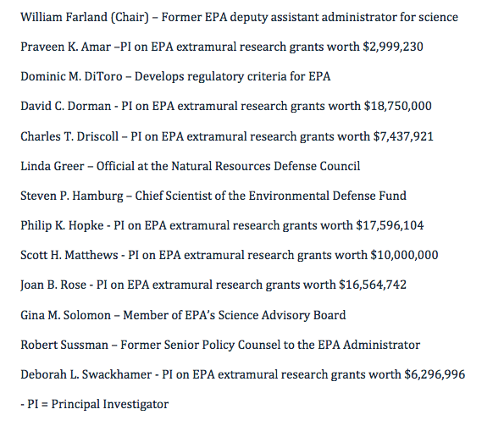
Task: Click the grant amount $7,437,921
Action: coord(403,136)
